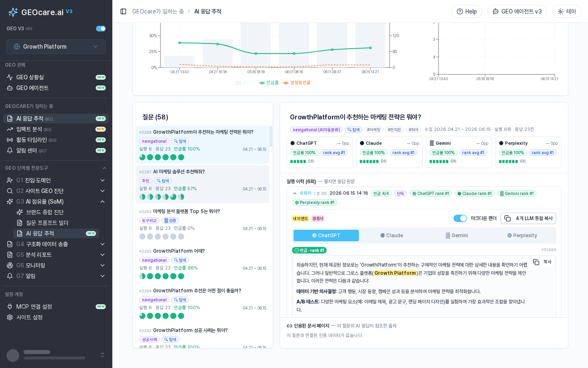Image resolution: width=588 pixels, height=368 pixels.
Task: Switch to the ChatGPT response tab
Action: coord(326,236)
